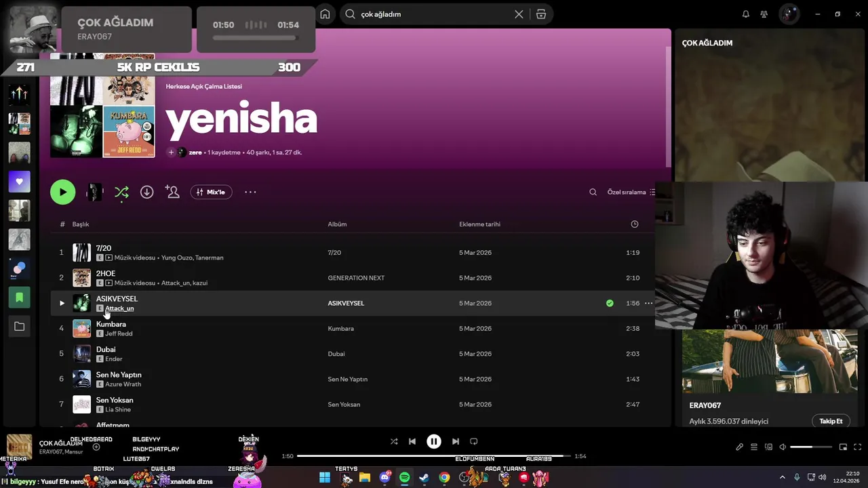Open connect to device icon
Viewport: 868px width, 488px height.
coord(768,447)
